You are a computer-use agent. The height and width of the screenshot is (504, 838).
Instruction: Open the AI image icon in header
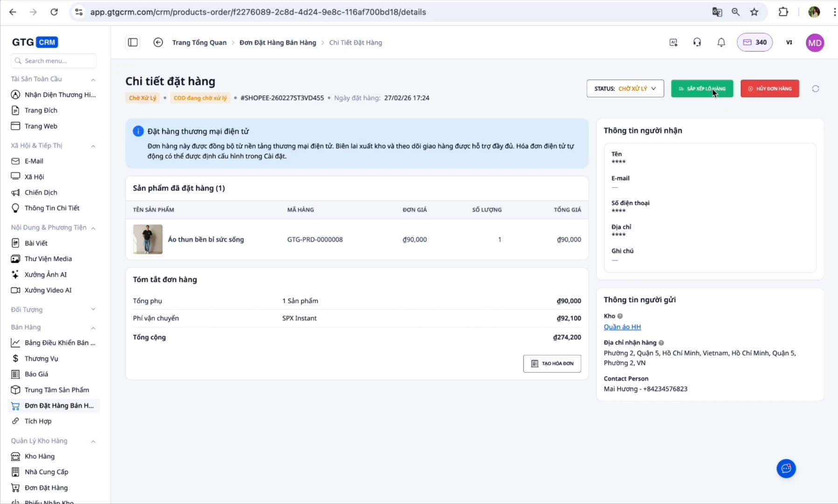(x=673, y=42)
